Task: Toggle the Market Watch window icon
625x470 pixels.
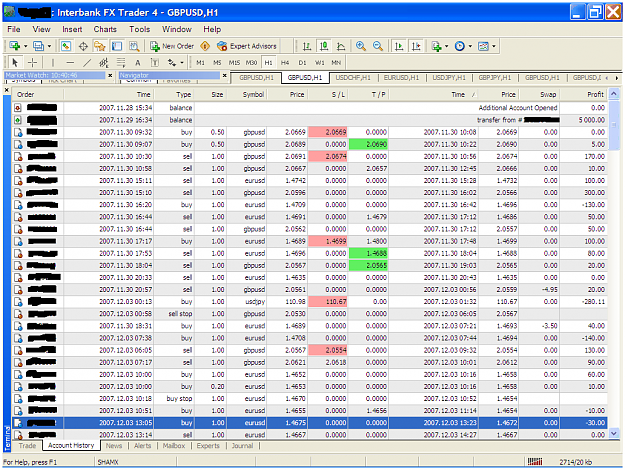Action: (66, 46)
